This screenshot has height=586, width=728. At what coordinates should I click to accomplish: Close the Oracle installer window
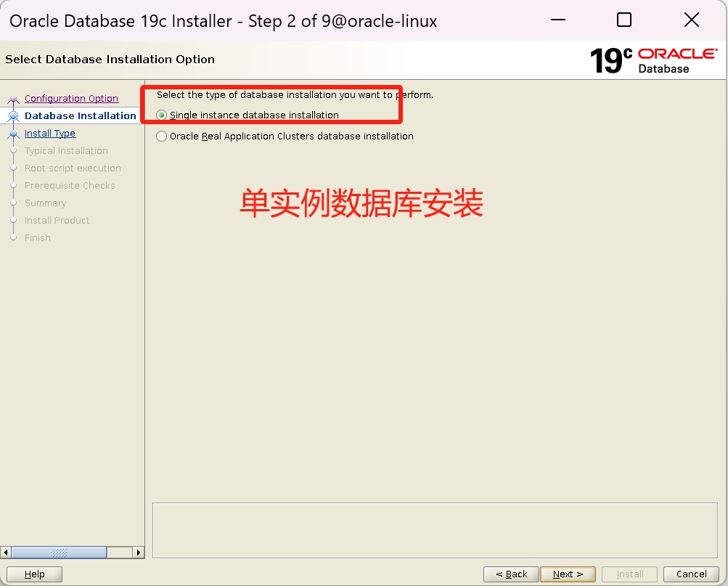(692, 20)
